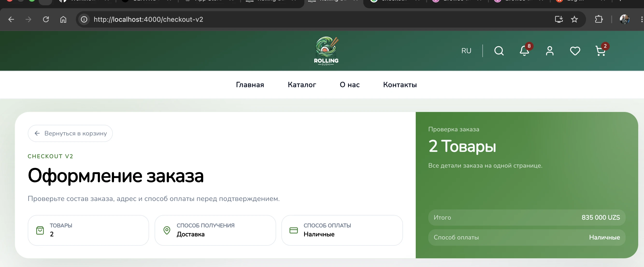Click the Способ оплаты Наличные card

342,230
